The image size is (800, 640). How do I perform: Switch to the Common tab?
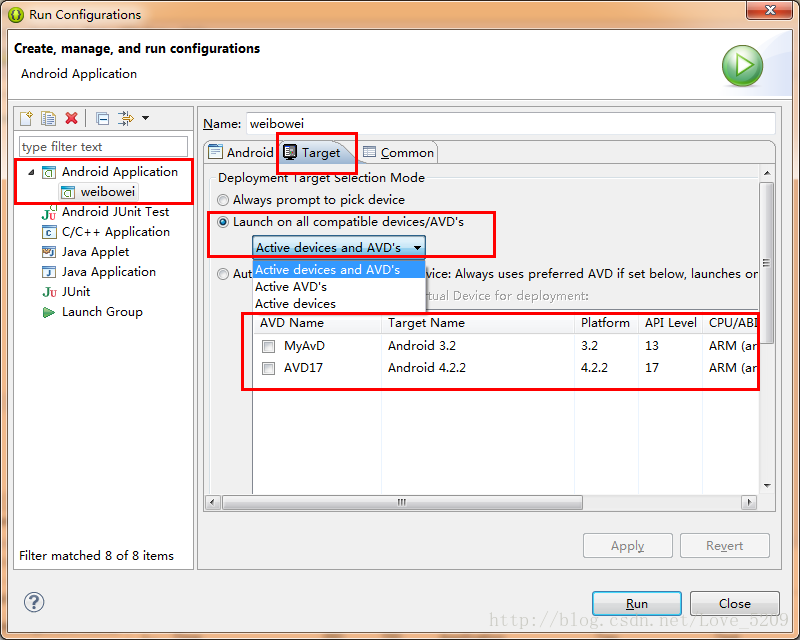[x=398, y=152]
